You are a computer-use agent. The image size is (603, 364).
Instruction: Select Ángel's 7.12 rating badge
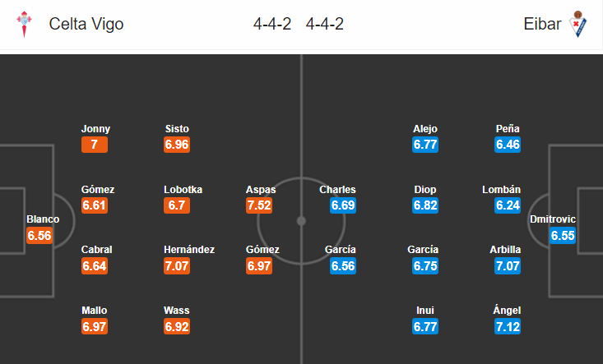(508, 326)
